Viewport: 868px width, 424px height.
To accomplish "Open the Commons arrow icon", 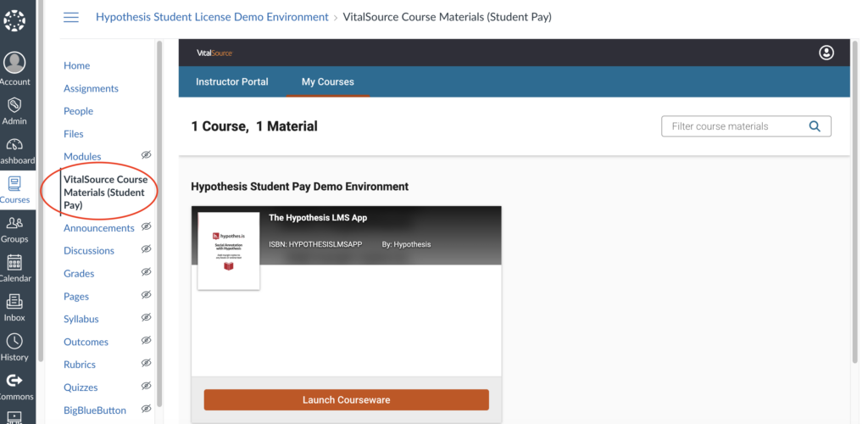I will (14, 380).
